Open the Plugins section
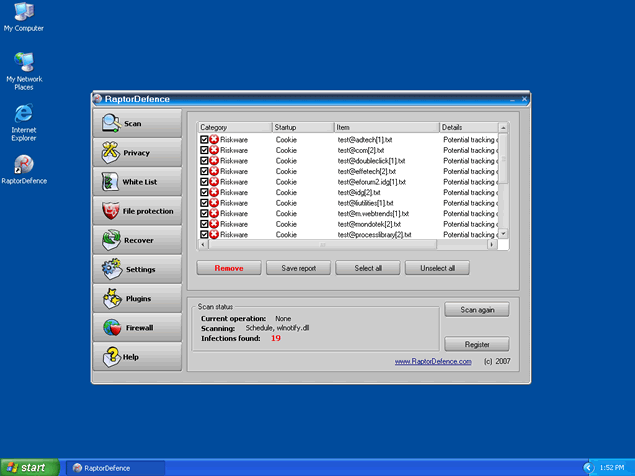 tap(137, 298)
